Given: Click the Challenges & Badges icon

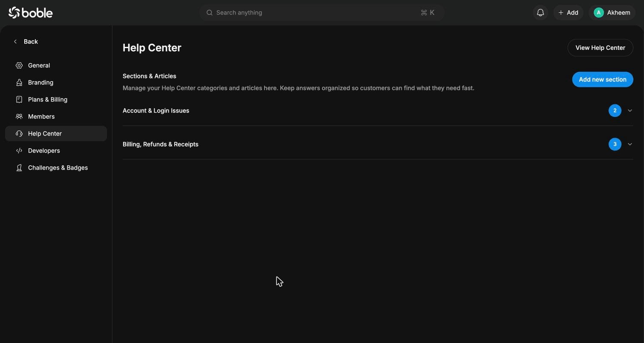Looking at the screenshot, I should pyautogui.click(x=19, y=168).
